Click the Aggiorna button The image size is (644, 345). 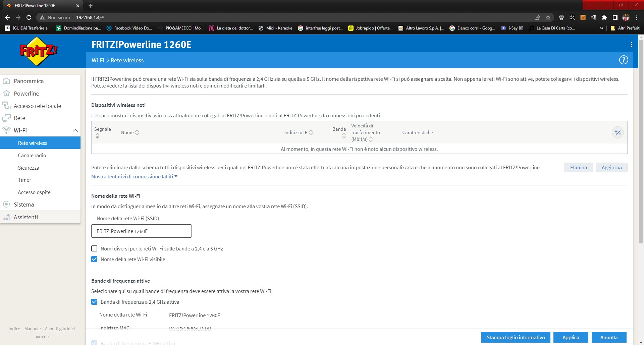point(611,167)
